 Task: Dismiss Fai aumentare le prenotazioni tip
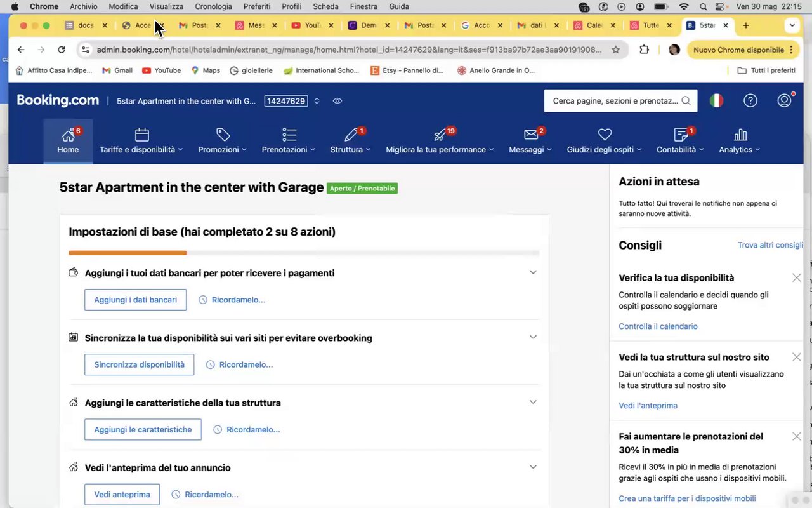796,436
